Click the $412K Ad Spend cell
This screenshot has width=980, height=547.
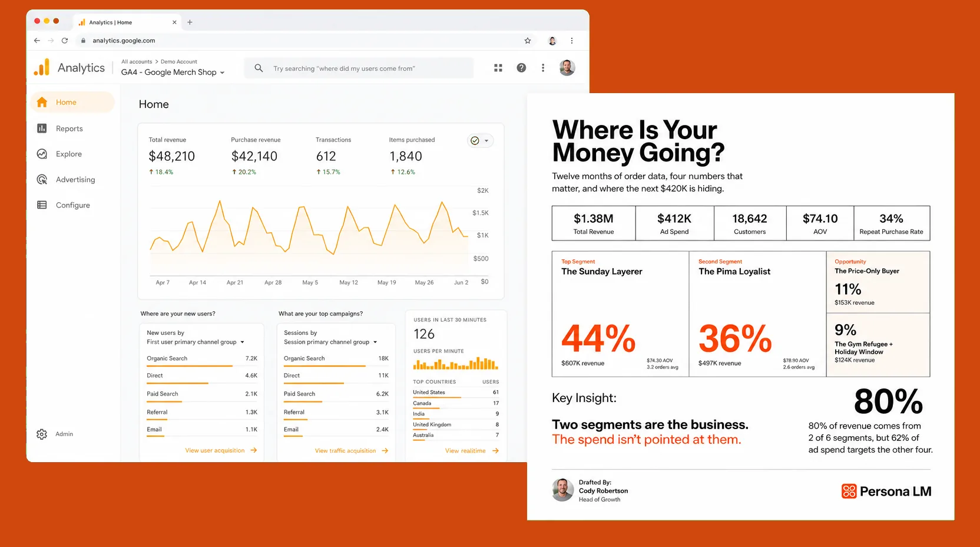(x=674, y=223)
